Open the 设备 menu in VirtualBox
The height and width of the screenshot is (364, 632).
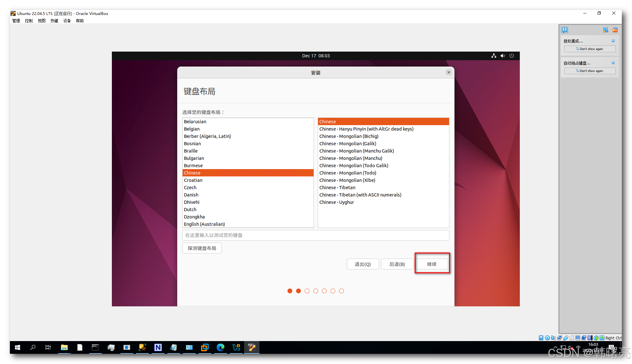tap(67, 21)
